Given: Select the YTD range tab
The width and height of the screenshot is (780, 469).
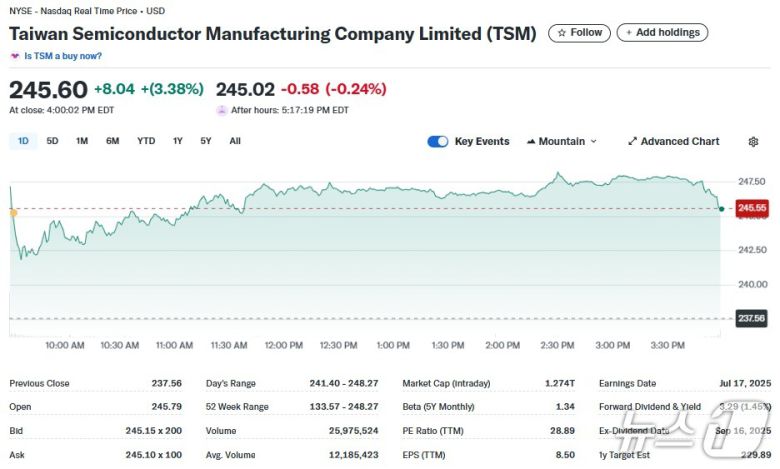Looking at the screenshot, I should 146,141.
